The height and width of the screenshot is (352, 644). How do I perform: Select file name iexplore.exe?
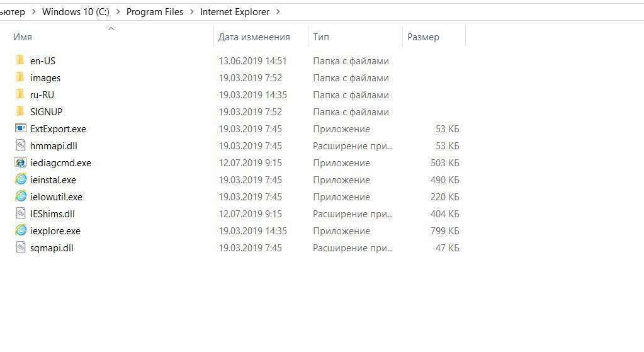[55, 231]
